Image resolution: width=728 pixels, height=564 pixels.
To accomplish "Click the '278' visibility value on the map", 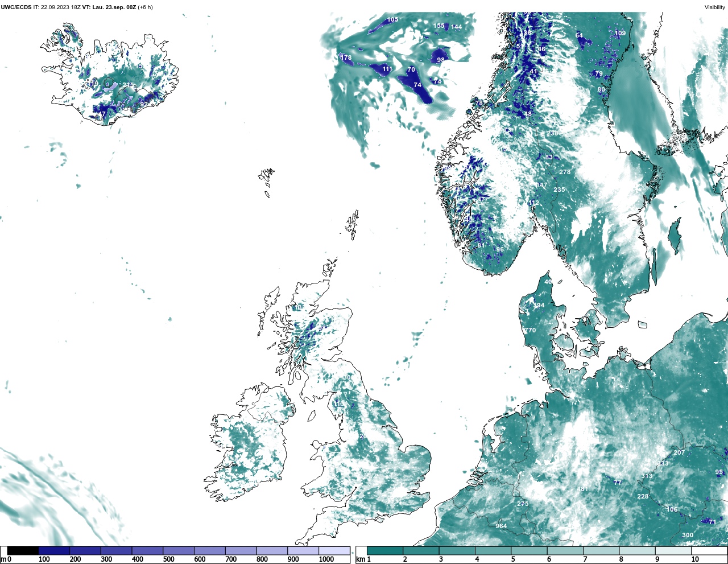I will click(564, 172).
